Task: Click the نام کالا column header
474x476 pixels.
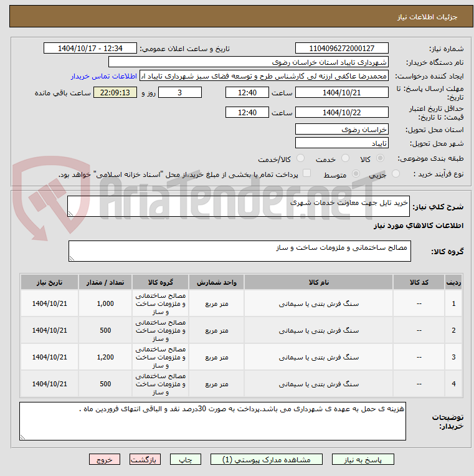Action: pos(319,282)
